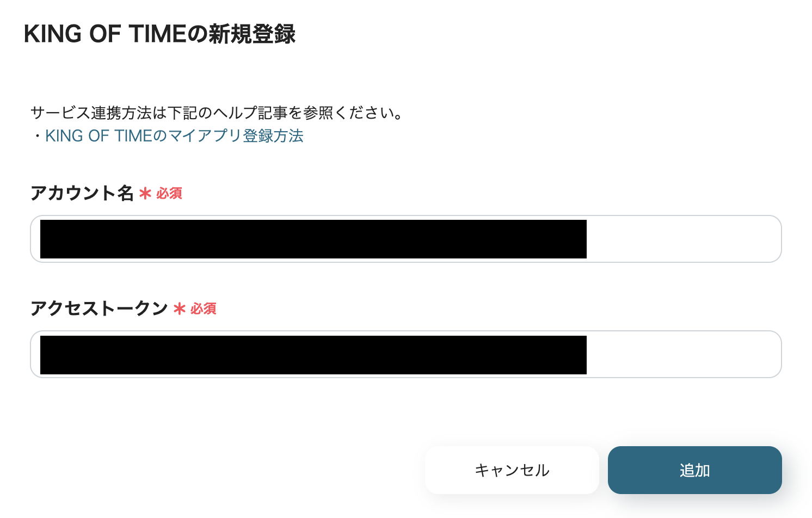Click the blacked-out value in the アクセストークン field
This screenshot has width=812, height=518.
[313, 355]
